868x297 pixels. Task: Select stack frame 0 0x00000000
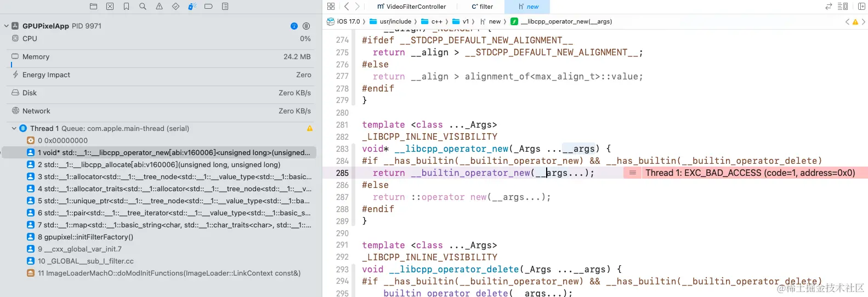(x=161, y=140)
